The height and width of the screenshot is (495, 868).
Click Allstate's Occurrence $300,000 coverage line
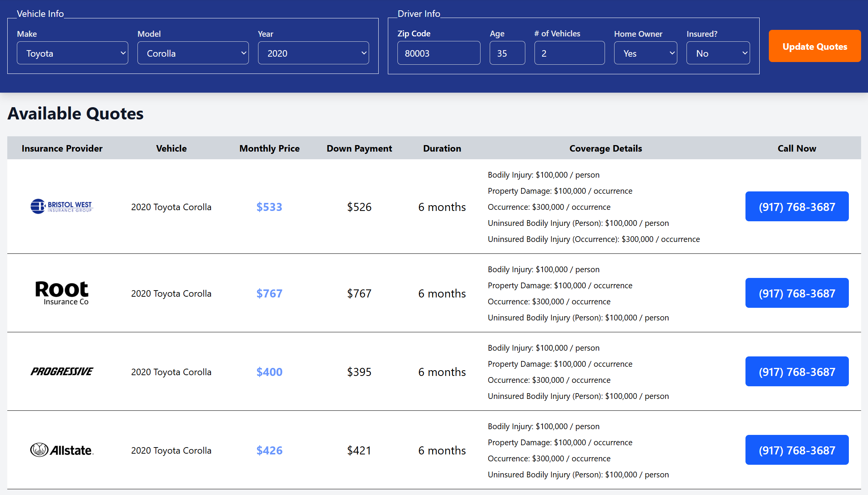click(x=549, y=459)
